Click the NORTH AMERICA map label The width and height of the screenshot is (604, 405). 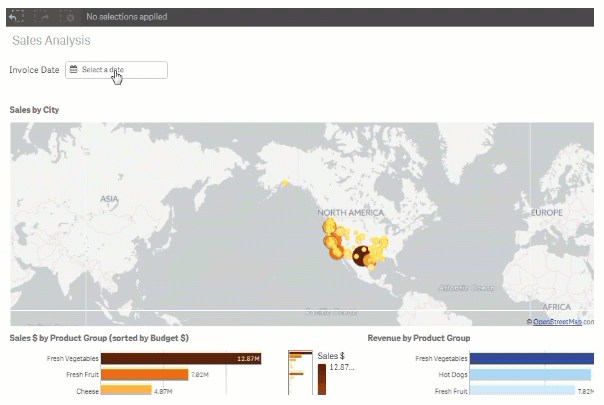[x=351, y=212]
